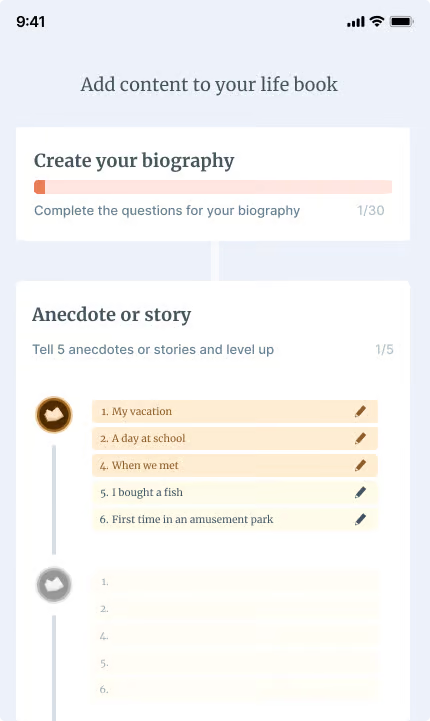Edit 'When we met' using its pencil icon
Screen dimensions: 430x721
(x=361, y=465)
